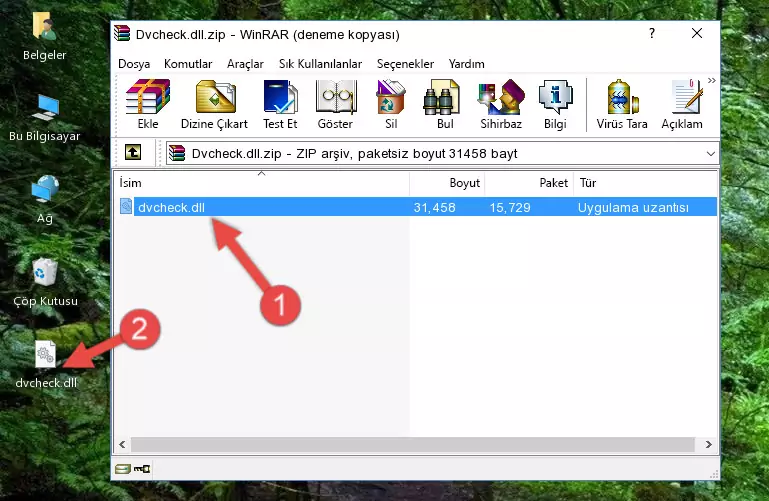Select the Ağ network desktop icon

(45, 200)
